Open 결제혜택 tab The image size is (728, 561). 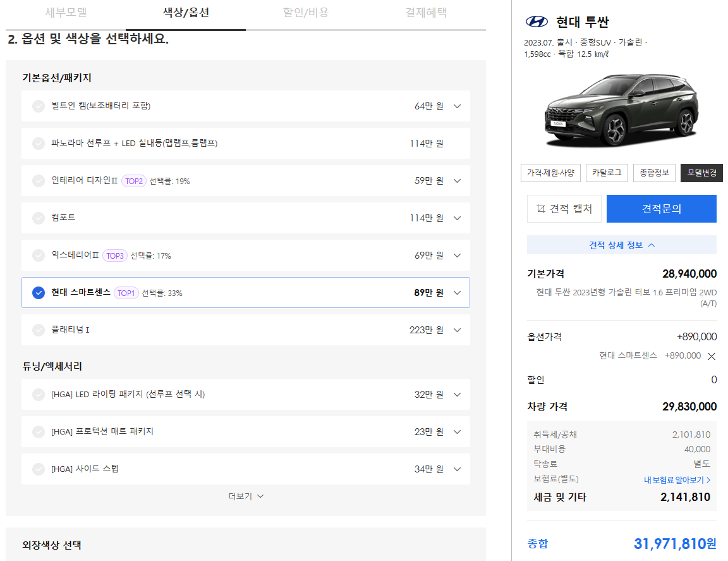click(426, 13)
